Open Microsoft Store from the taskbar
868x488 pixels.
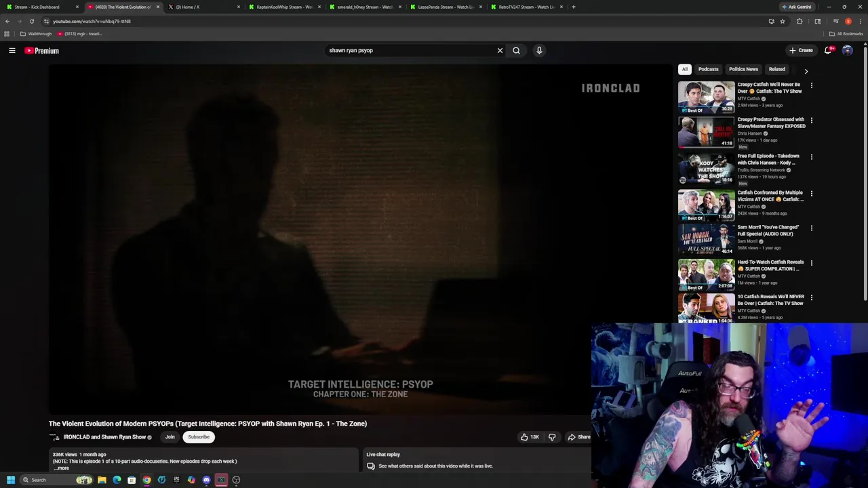tap(132, 480)
